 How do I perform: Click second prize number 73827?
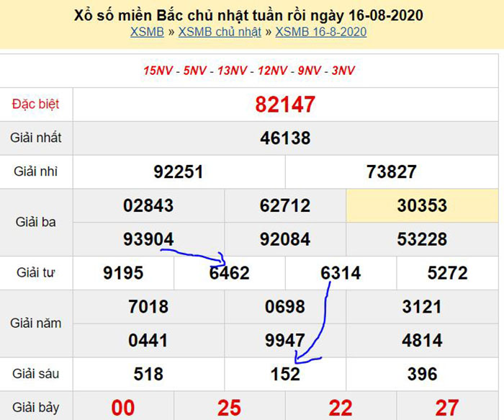(x=391, y=172)
